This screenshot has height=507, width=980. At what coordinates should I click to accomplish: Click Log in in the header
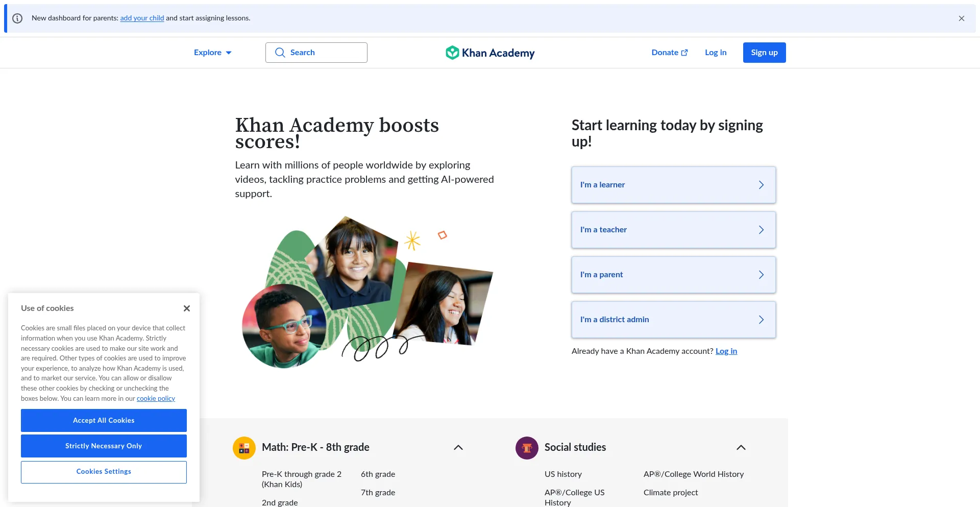pyautogui.click(x=716, y=53)
